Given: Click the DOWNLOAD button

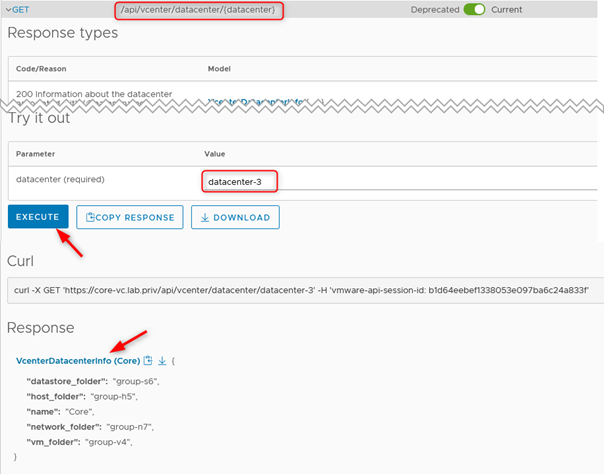Looking at the screenshot, I should [235, 217].
